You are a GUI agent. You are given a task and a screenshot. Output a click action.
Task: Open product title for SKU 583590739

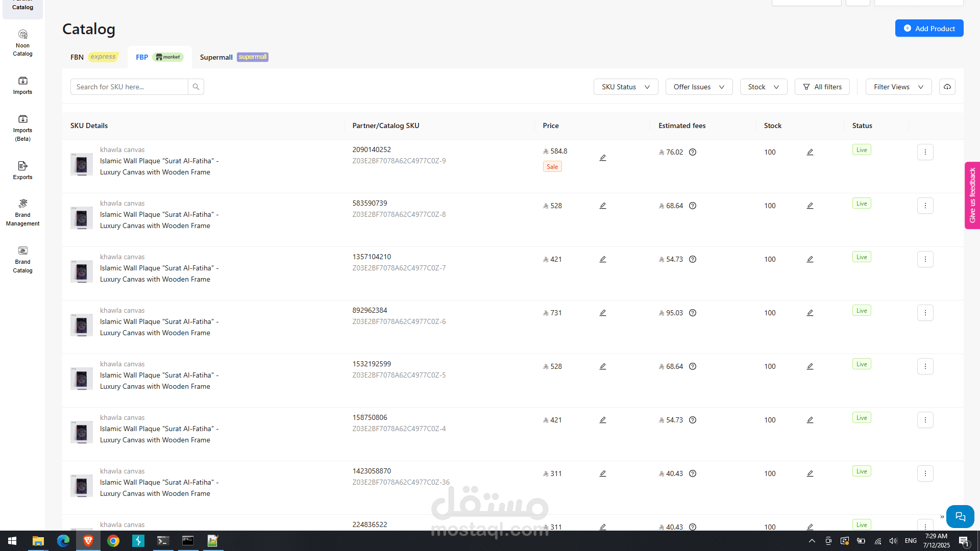point(159,220)
